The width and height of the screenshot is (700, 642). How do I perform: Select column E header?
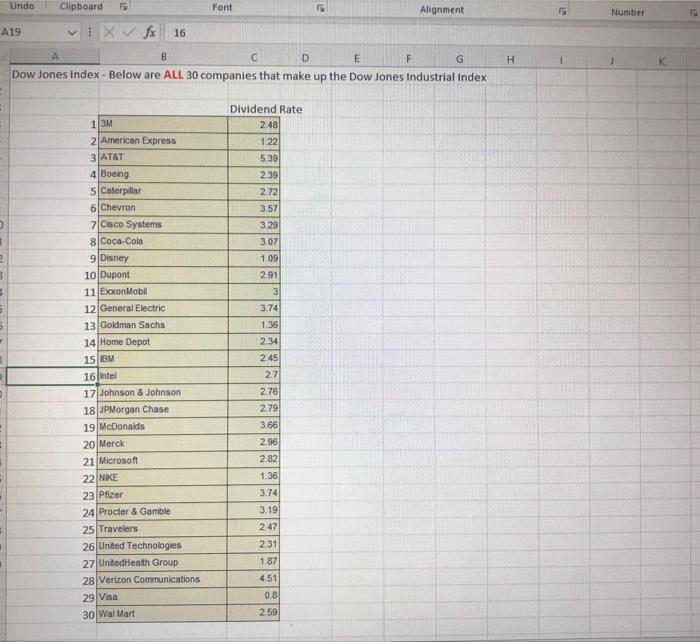[357, 58]
